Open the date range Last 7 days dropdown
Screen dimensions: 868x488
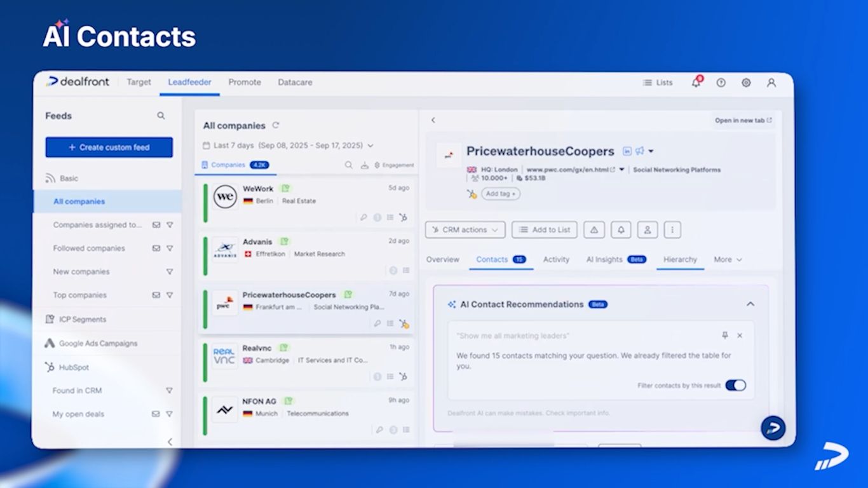tap(288, 146)
